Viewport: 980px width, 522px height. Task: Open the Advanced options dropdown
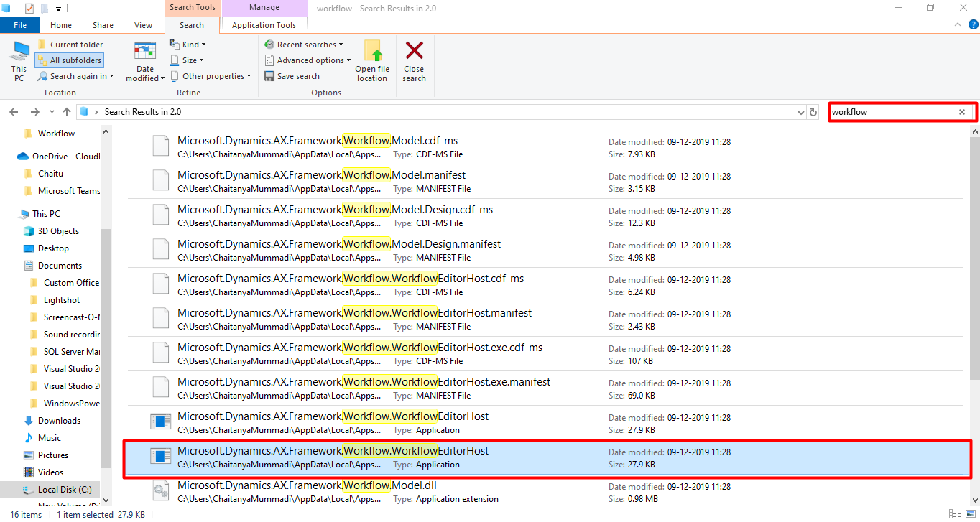click(x=308, y=60)
